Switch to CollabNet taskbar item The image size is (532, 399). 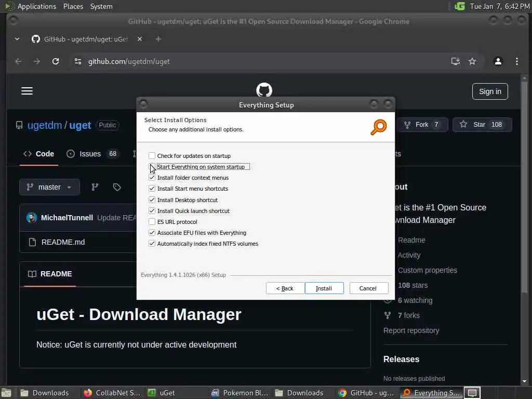tap(112, 393)
